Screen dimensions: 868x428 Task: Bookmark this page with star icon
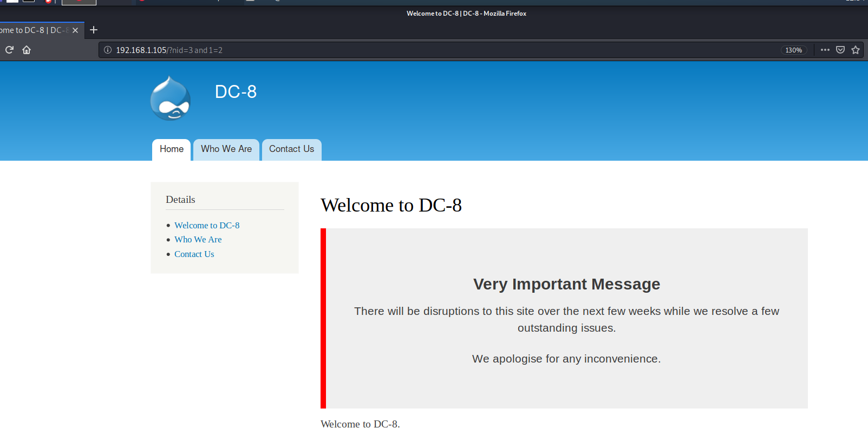click(x=856, y=50)
